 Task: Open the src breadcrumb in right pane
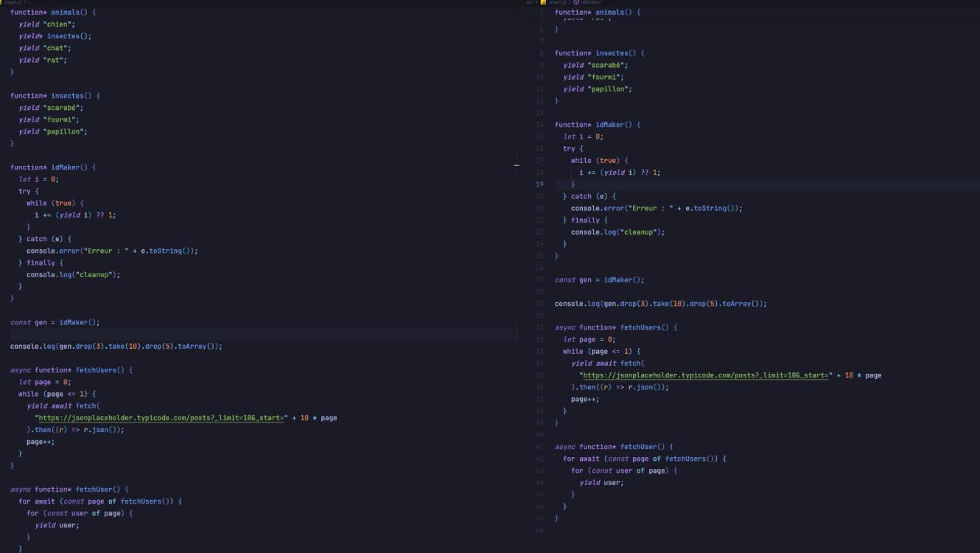coord(529,3)
